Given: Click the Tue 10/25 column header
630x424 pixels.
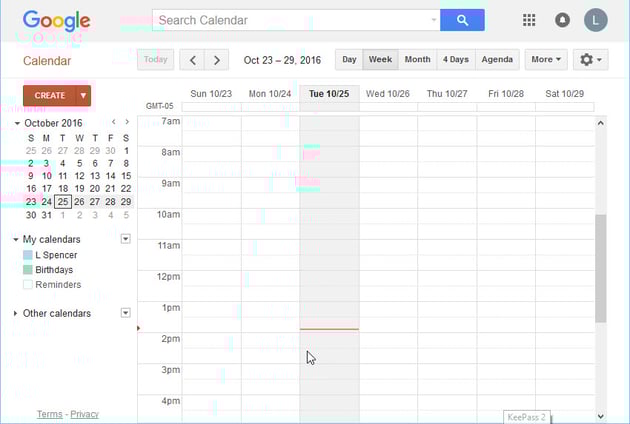Looking at the screenshot, I should pos(329,94).
